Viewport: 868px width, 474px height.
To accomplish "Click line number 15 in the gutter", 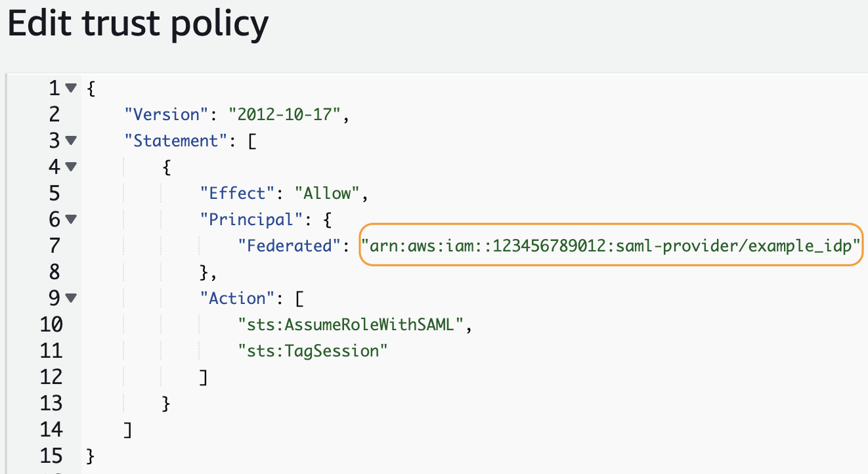I will point(51,456).
